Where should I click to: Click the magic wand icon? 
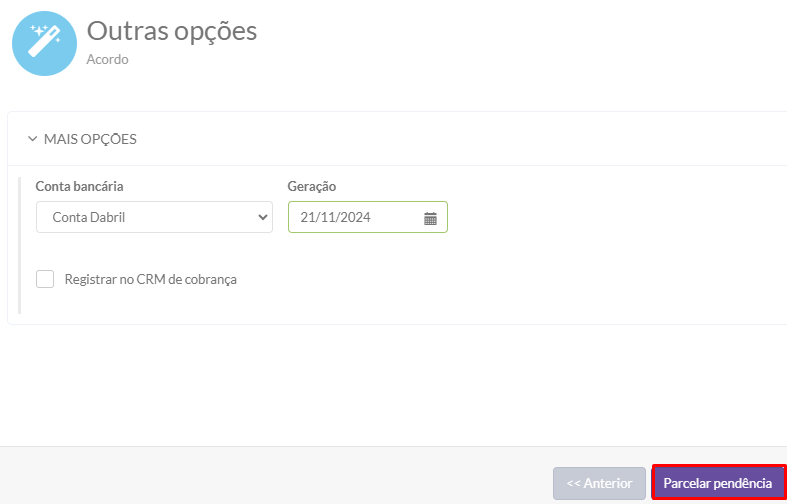44,44
